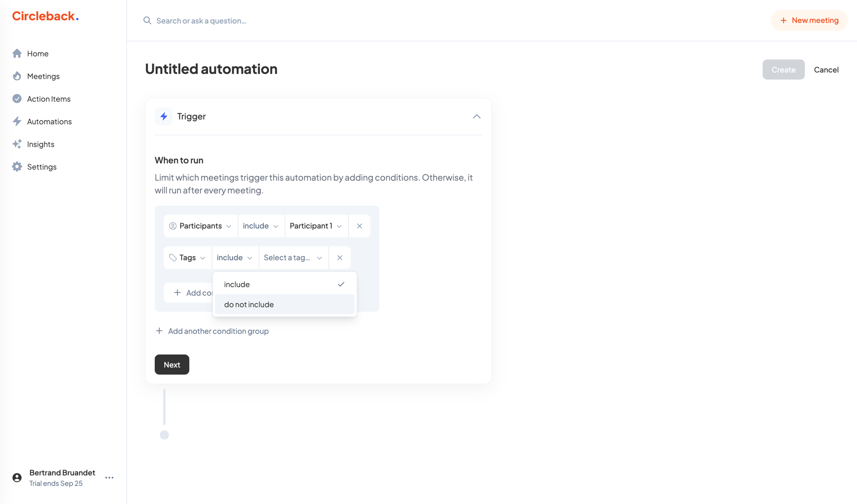Open Action Items from the sidebar
The image size is (857, 504).
pos(48,99)
